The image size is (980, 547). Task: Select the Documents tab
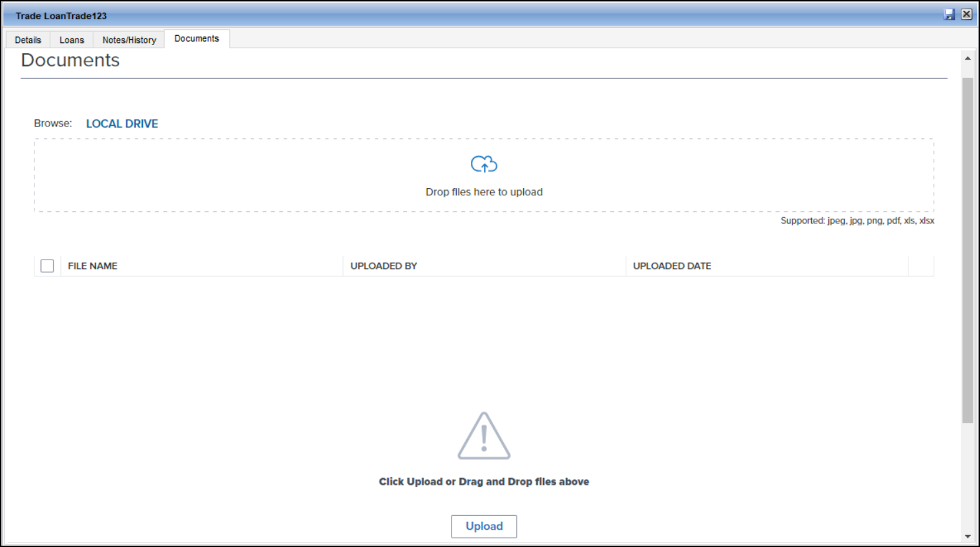(x=197, y=39)
